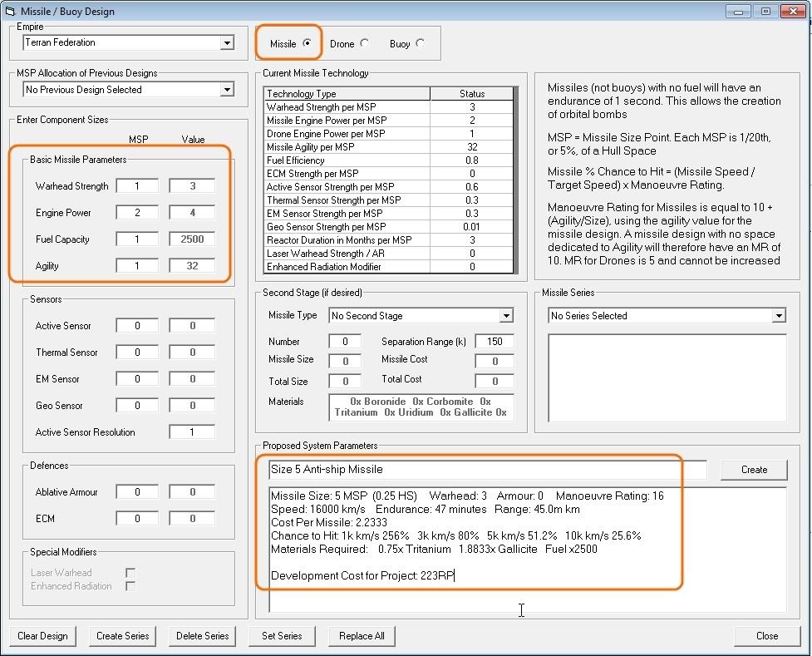Open the Second Stage Missile Type dropdown
Image resolution: width=812 pixels, height=656 pixels.
click(x=506, y=316)
